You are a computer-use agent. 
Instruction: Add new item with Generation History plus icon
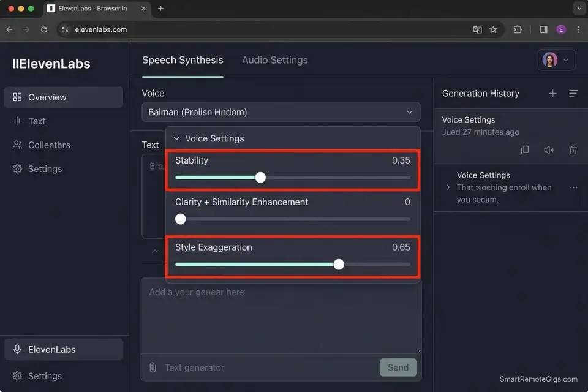pyautogui.click(x=552, y=93)
